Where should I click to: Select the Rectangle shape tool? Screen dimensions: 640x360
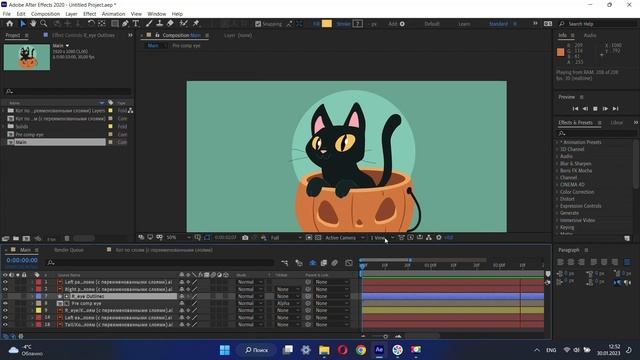coord(115,24)
